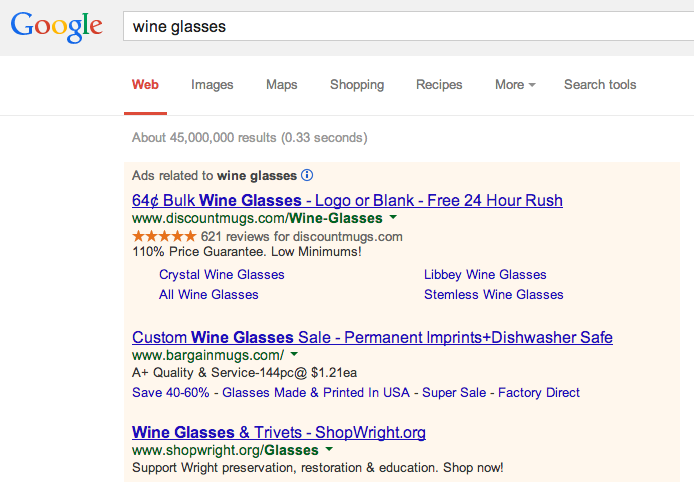Image resolution: width=694 pixels, height=493 pixels.
Task: Click the search box containing wine glasses
Action: pos(409,27)
